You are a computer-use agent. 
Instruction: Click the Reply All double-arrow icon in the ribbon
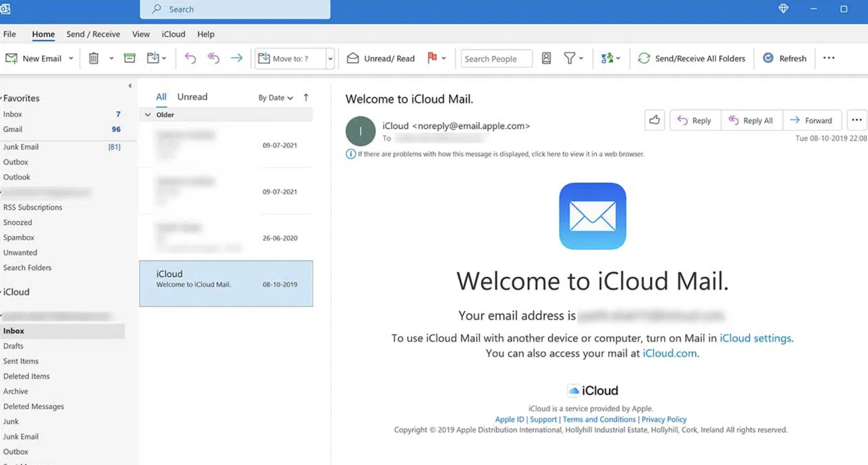tap(214, 58)
